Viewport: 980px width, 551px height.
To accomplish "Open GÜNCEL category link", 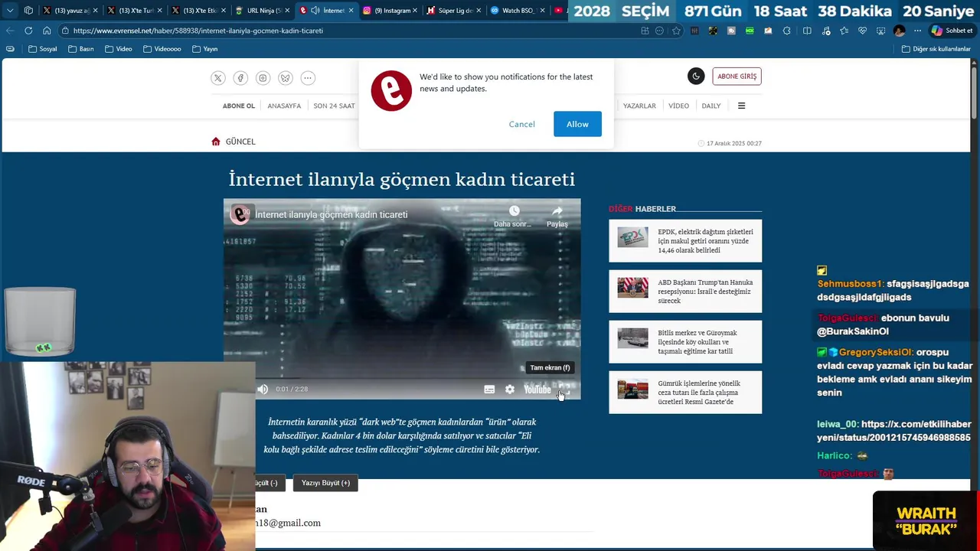I will click(x=240, y=142).
